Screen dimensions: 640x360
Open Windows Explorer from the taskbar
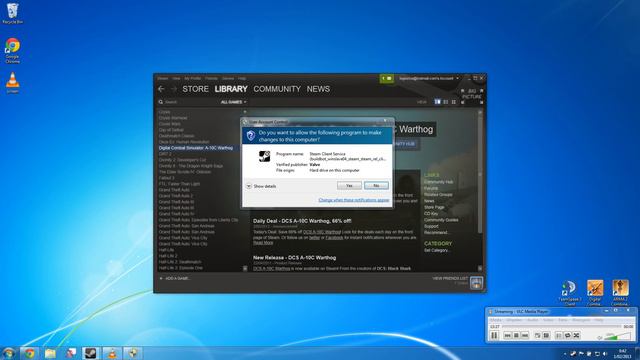tap(50, 353)
